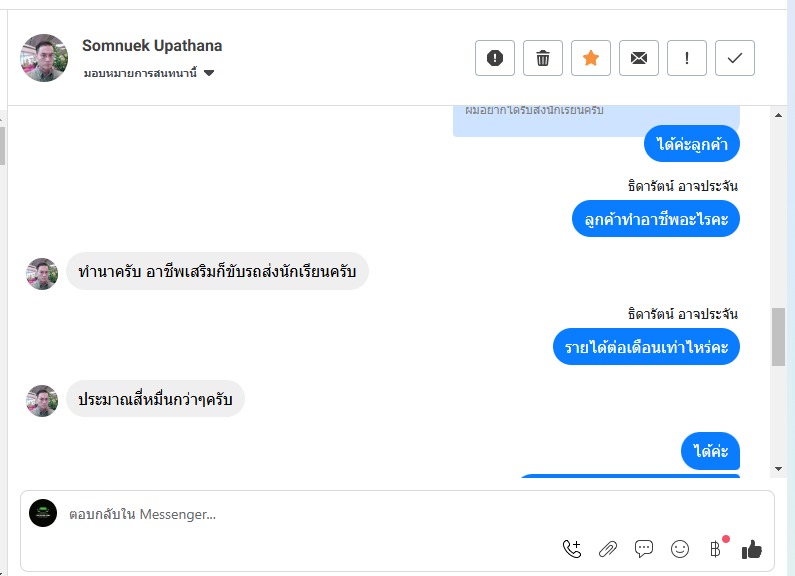Open Somnuek Upathana's profile picture

[x=44, y=58]
